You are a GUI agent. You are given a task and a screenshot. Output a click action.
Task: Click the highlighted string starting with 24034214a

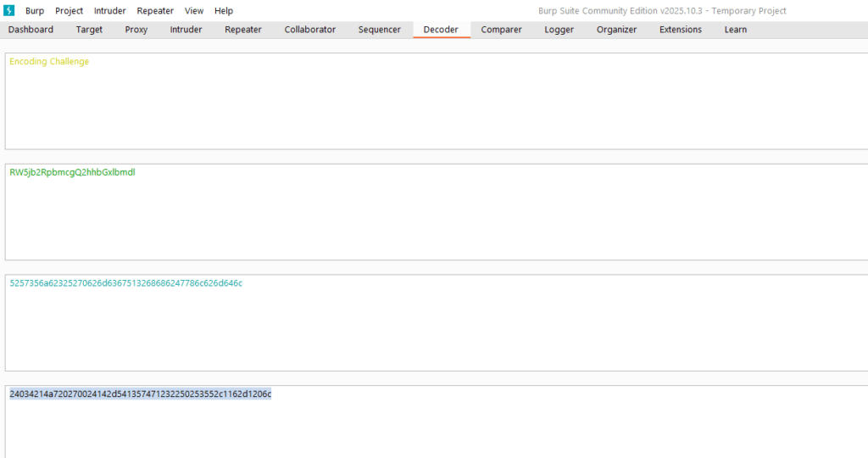[x=141, y=394]
